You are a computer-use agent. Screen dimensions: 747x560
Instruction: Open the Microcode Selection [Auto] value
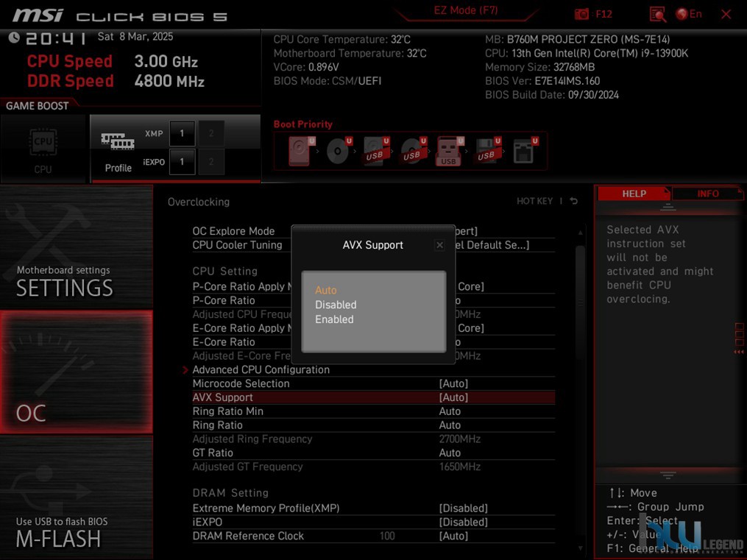pyautogui.click(x=453, y=383)
